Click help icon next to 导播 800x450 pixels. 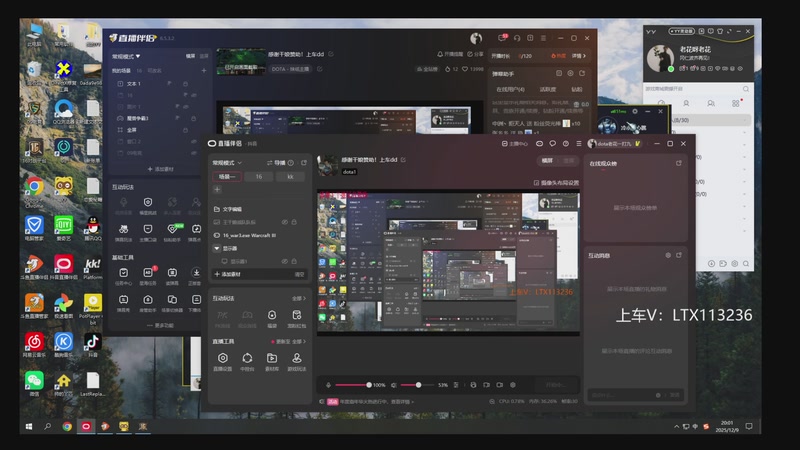pos(291,163)
